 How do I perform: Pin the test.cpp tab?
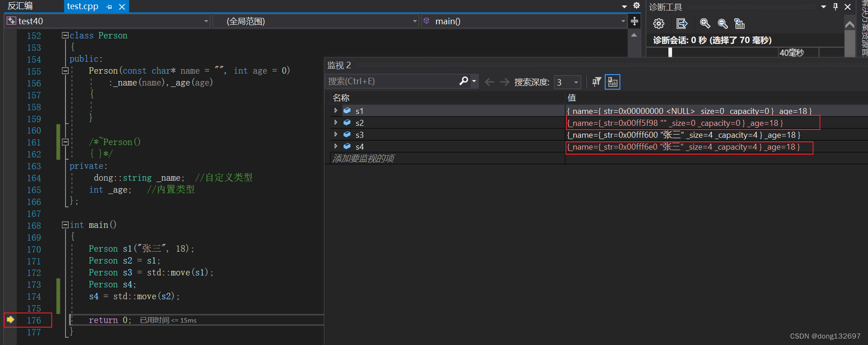109,7
